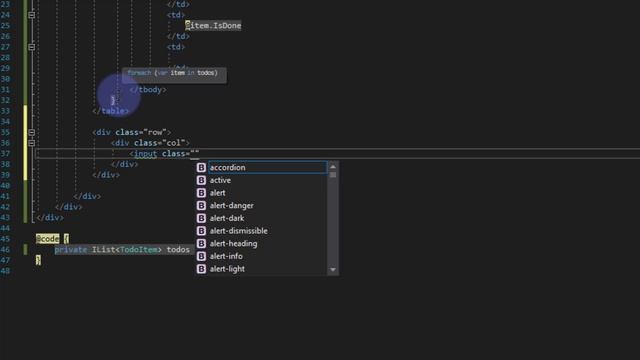
Task: Click the Bootstrap icon next to alert
Action: coord(201,193)
